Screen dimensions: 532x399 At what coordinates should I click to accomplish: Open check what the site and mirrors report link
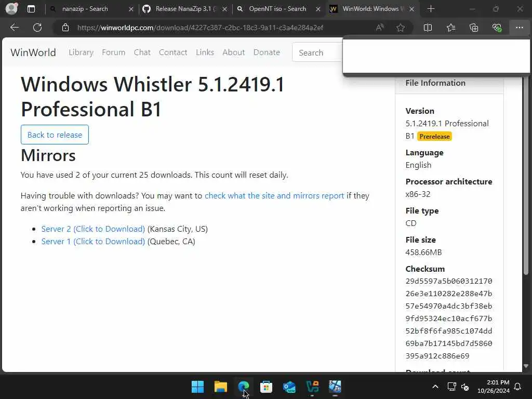click(x=274, y=196)
